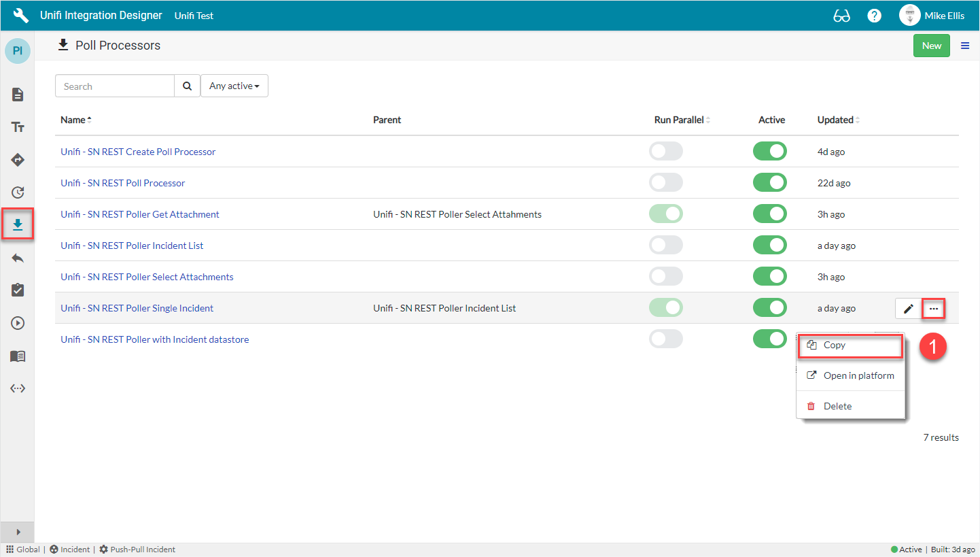Image resolution: width=980 pixels, height=557 pixels.
Task: Open the hamburger menu beside New button
Action: point(965,46)
